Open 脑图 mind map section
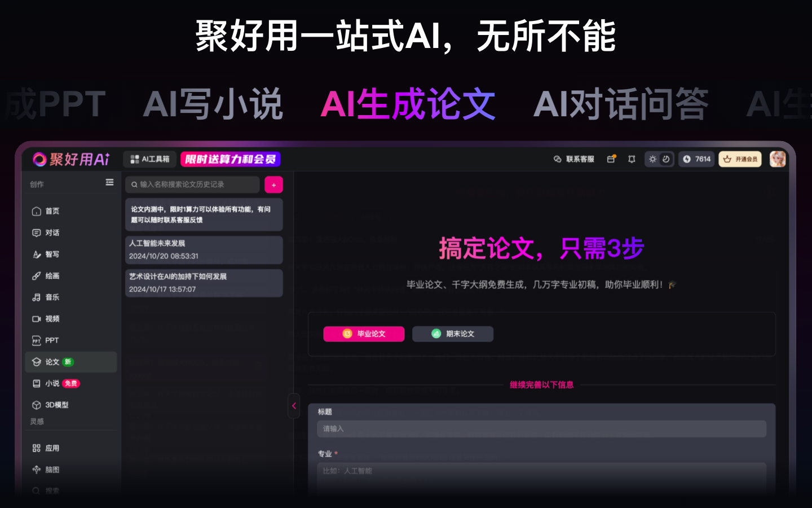This screenshot has width=812, height=508. [71, 470]
